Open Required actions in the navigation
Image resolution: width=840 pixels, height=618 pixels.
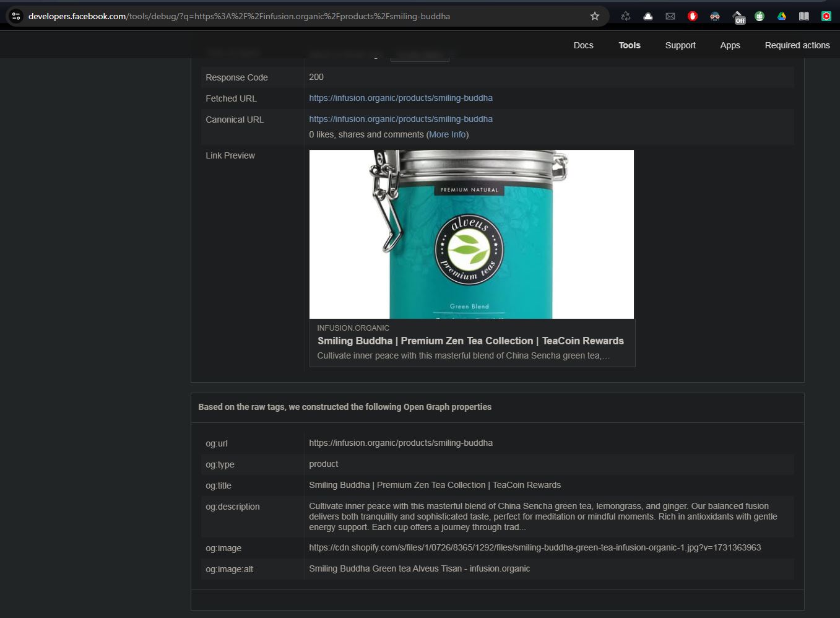click(797, 45)
